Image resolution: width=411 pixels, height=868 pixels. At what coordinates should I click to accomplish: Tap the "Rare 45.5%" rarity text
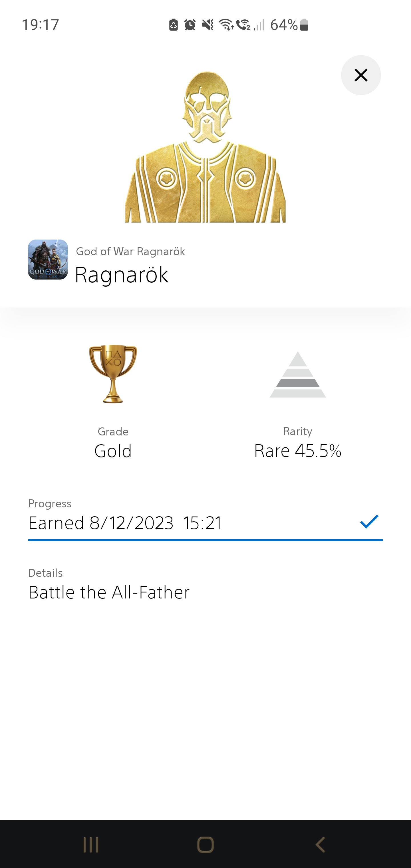point(297,451)
